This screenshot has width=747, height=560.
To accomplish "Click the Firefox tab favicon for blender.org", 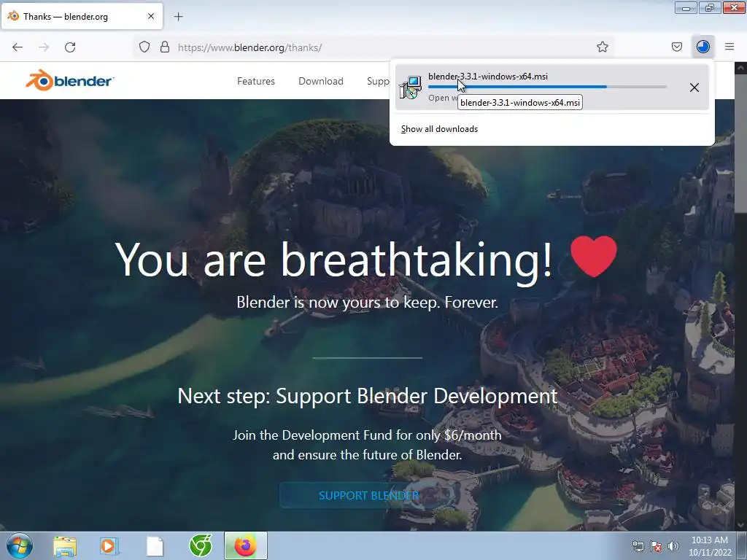I will (13, 16).
